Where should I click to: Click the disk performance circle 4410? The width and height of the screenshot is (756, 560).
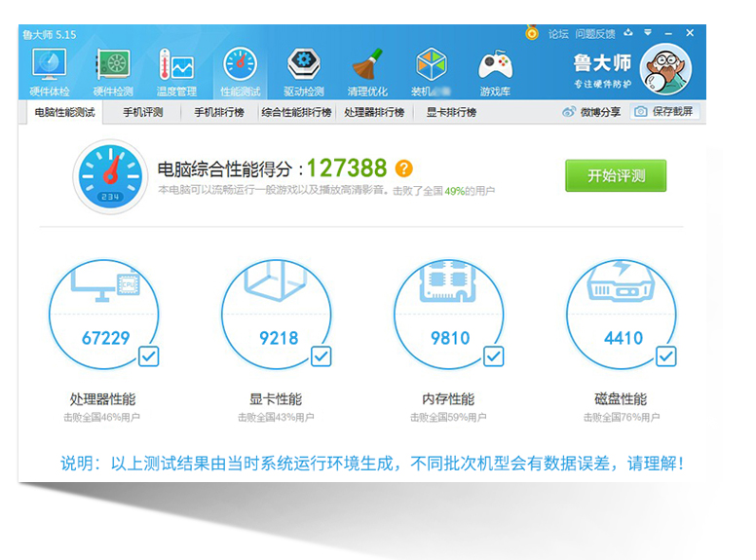point(622,315)
